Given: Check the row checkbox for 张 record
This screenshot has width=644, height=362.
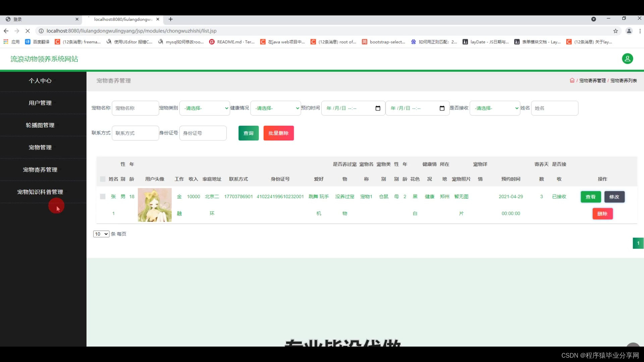Looking at the screenshot, I should (x=103, y=196).
